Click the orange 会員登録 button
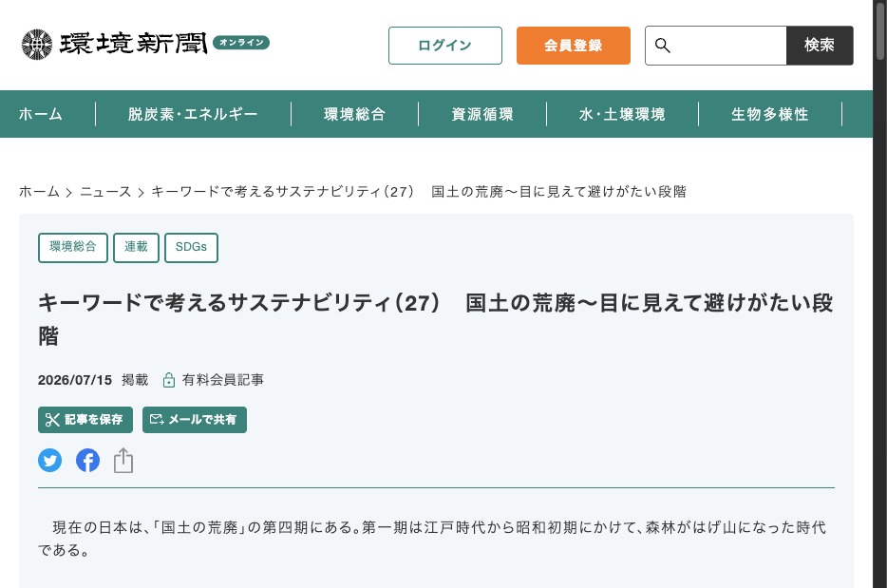 tap(573, 46)
